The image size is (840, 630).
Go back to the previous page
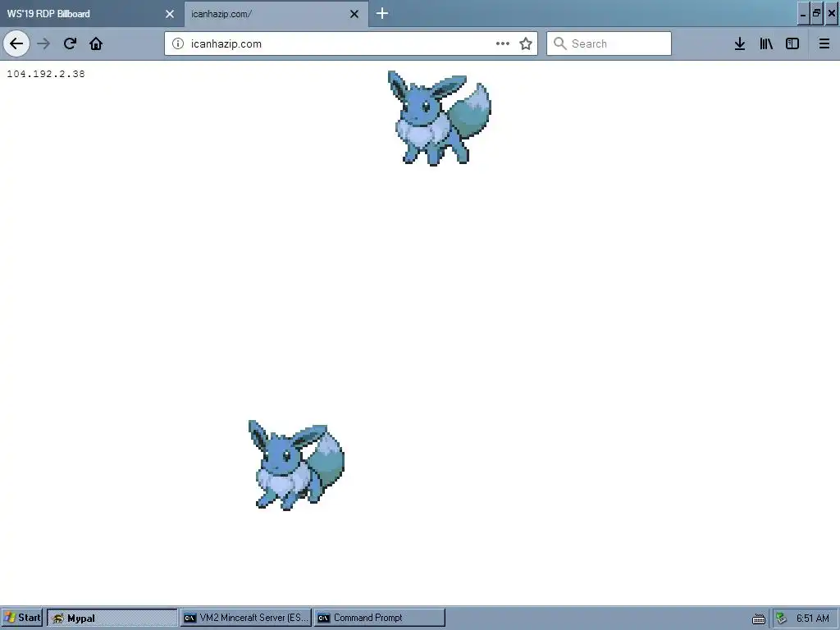click(x=16, y=43)
